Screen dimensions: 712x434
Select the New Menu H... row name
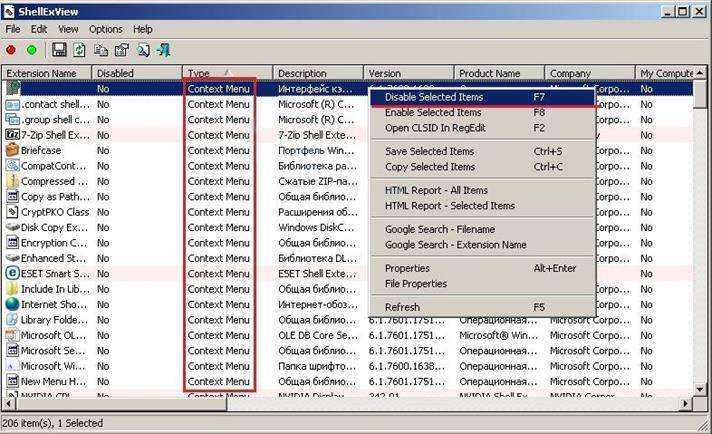tap(53, 381)
